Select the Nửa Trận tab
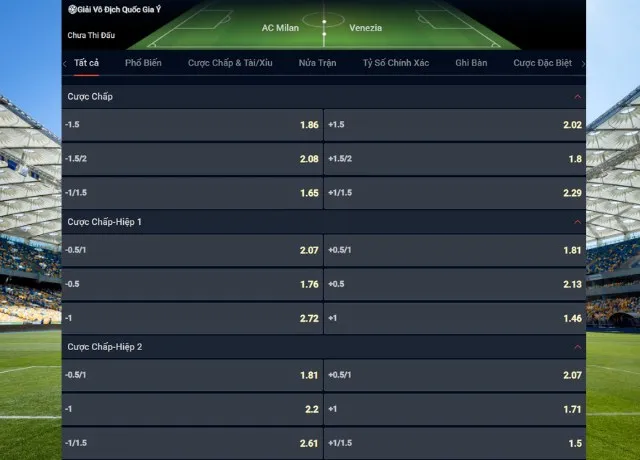 pyautogui.click(x=317, y=63)
